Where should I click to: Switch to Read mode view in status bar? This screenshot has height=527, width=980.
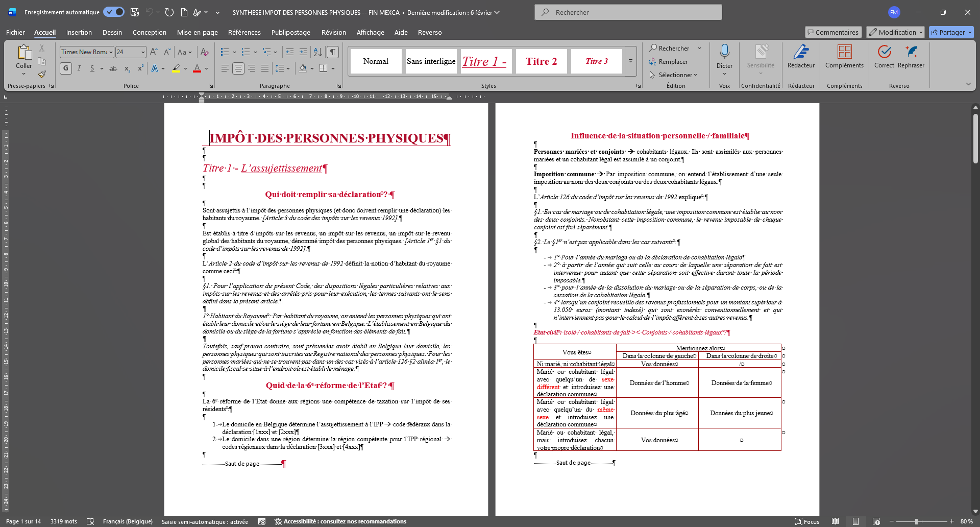pos(835,521)
